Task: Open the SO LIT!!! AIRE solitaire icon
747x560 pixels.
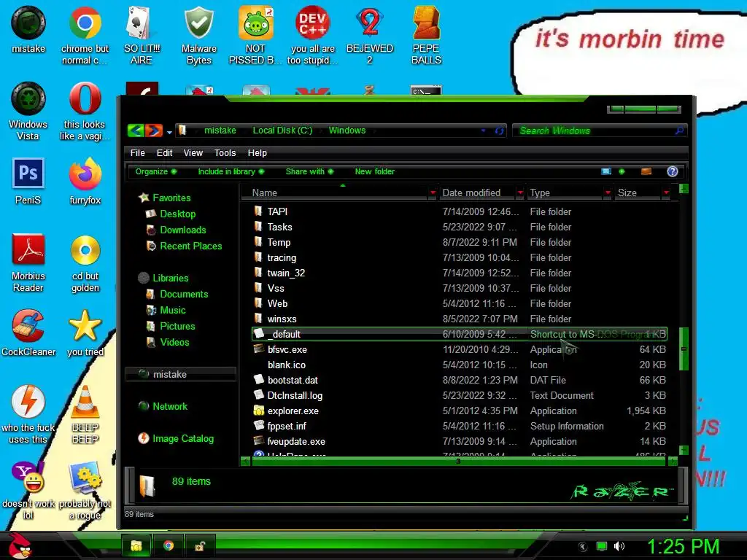Action: tap(142, 35)
